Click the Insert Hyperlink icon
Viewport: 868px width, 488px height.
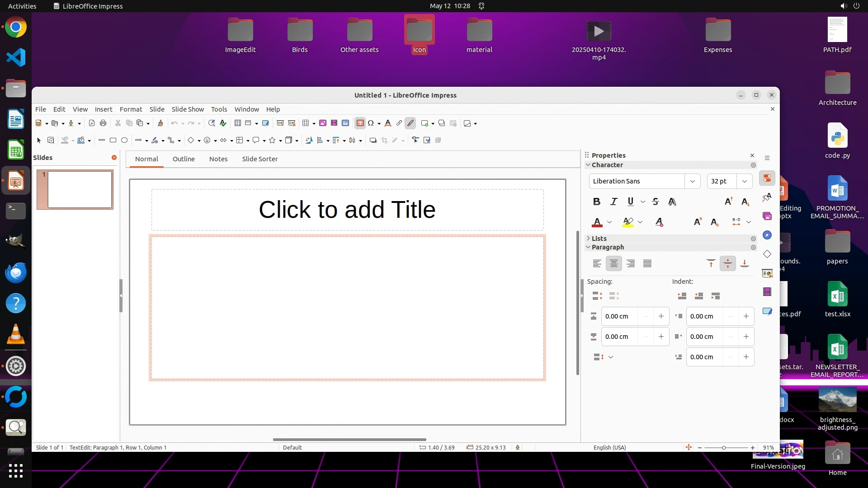point(399,123)
